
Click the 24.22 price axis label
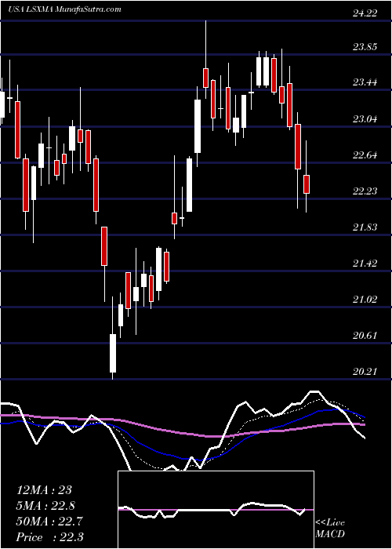pyautogui.click(x=365, y=13)
